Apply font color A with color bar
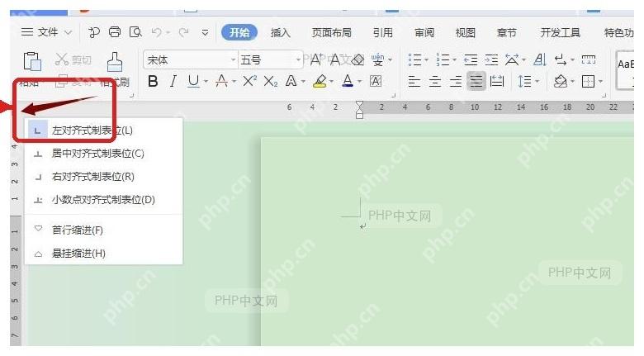644x356 pixels. (348, 81)
